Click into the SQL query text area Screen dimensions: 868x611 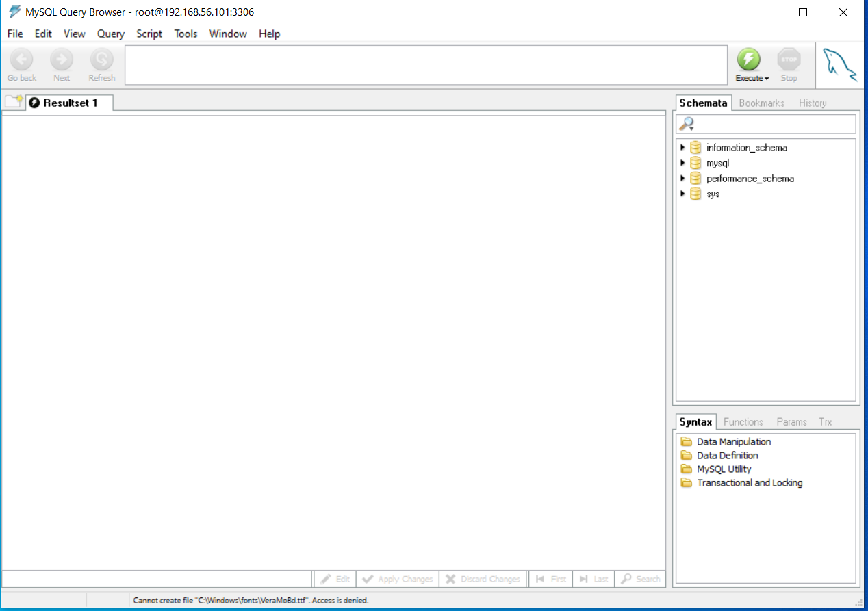click(x=426, y=65)
